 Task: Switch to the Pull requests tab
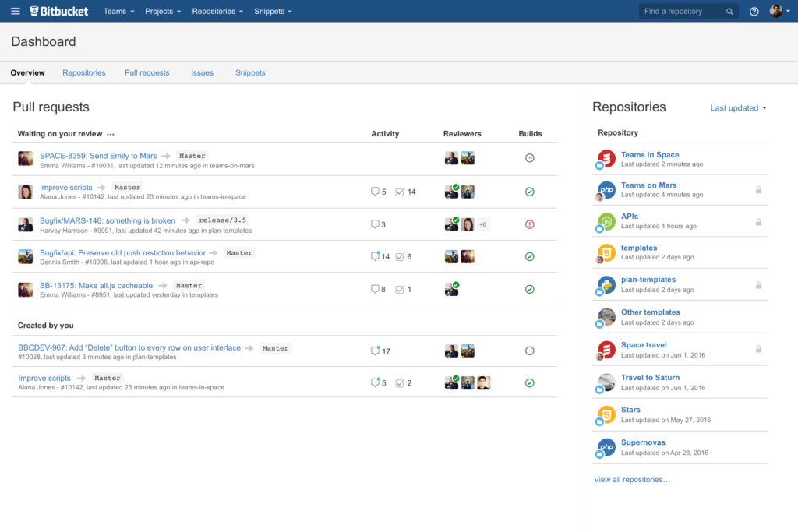147,72
